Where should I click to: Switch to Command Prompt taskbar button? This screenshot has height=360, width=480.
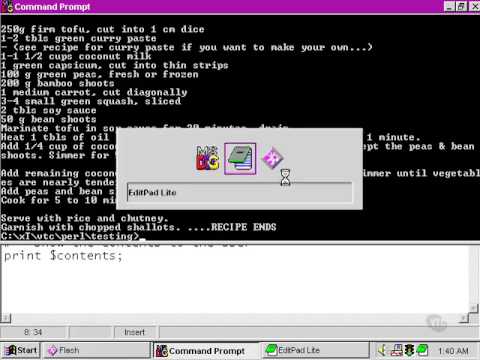[206, 350]
